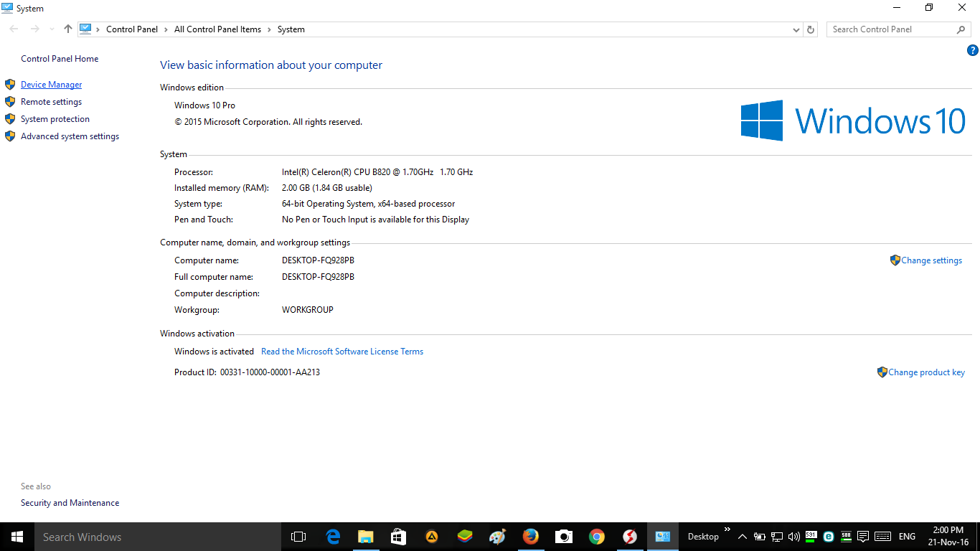Expand Desktop toolbar double chevron
Screen dimensions: 980x551
(727, 530)
